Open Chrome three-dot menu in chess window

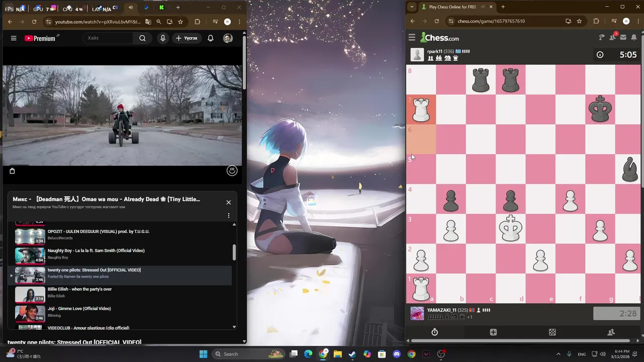point(638,21)
